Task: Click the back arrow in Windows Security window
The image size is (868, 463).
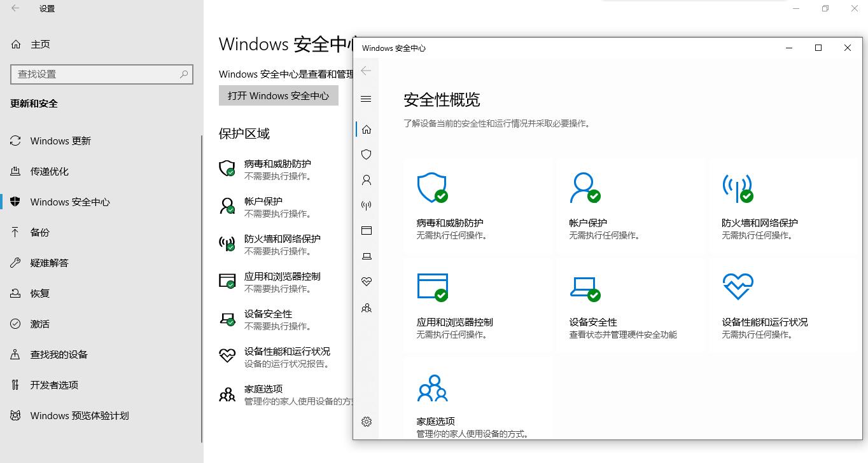Action: pos(366,71)
